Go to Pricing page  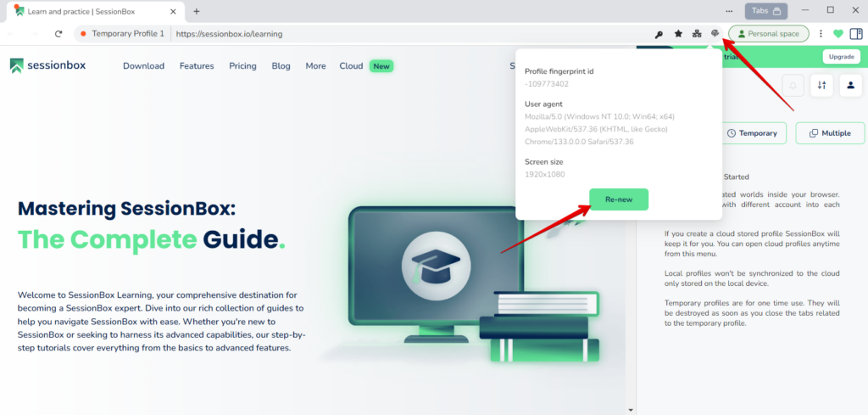(243, 66)
